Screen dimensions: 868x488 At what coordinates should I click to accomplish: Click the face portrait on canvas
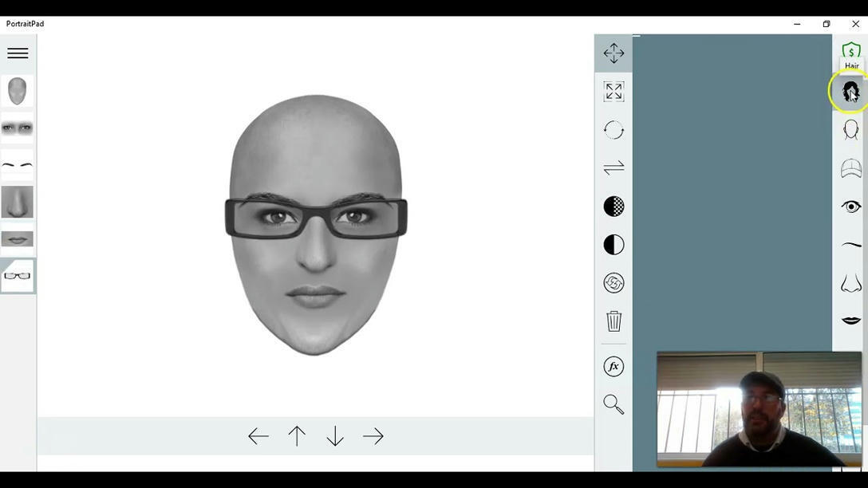coord(316,224)
